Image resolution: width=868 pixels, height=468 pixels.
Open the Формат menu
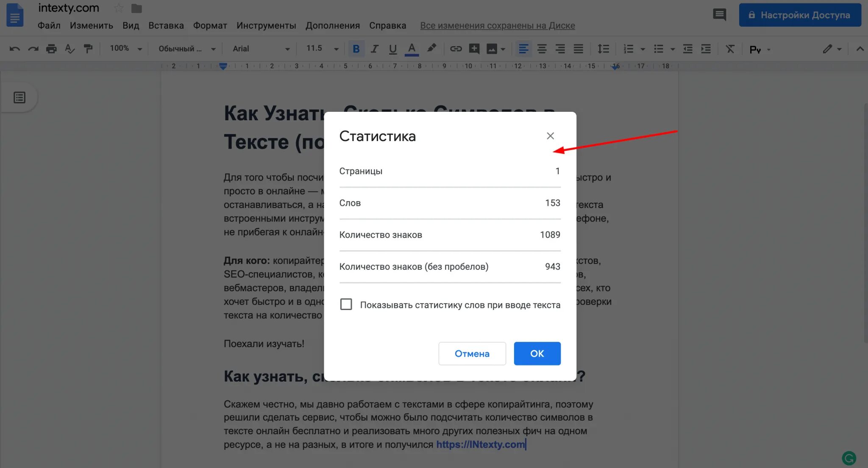click(210, 25)
